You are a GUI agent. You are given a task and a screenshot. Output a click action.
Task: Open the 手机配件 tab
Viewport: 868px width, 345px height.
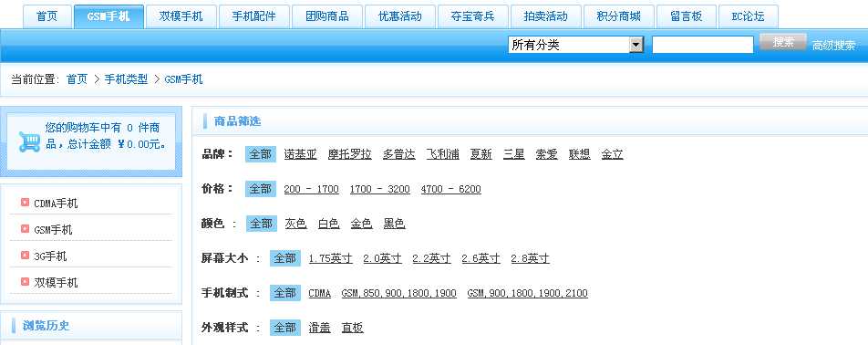pos(254,16)
